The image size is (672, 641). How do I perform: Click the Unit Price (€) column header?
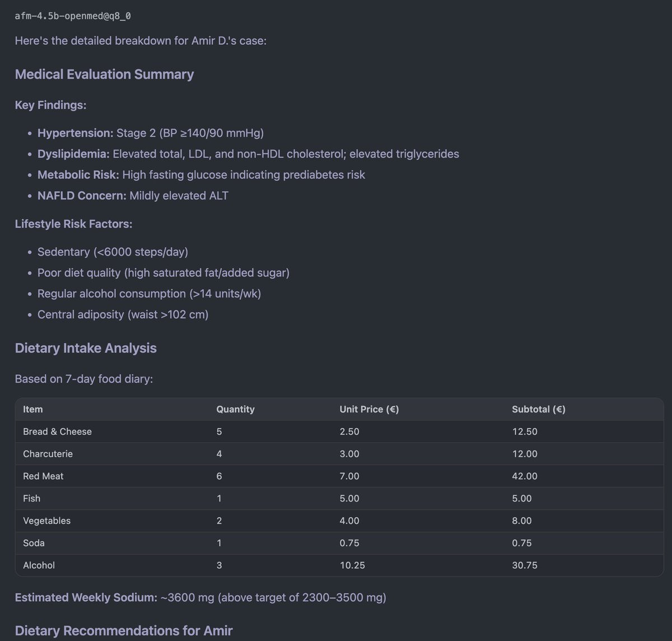point(368,410)
